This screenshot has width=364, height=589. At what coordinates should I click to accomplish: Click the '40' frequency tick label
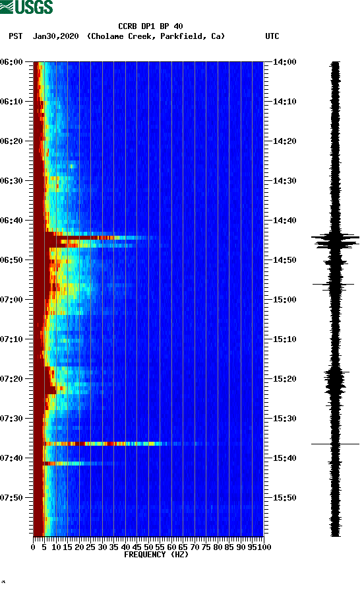point(125,547)
